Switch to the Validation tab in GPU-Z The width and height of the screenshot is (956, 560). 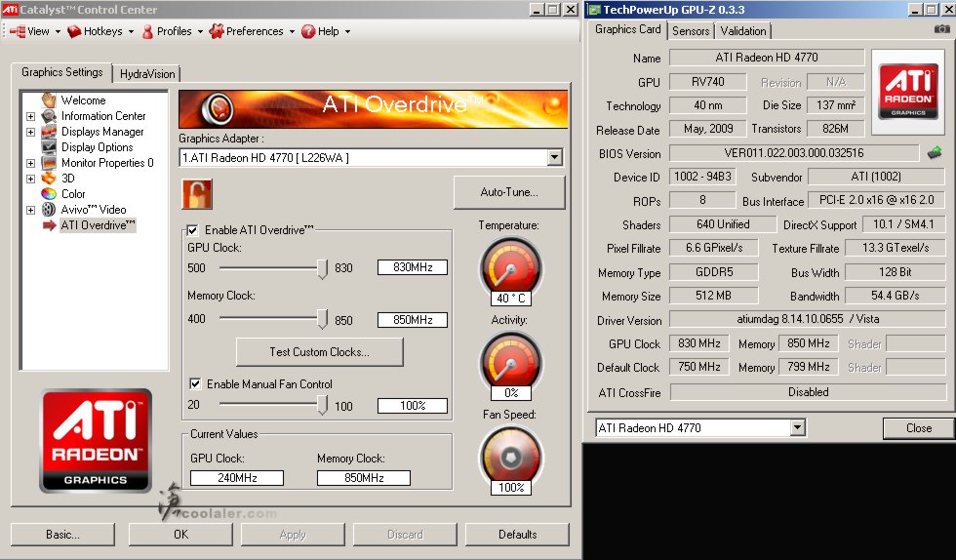click(742, 31)
